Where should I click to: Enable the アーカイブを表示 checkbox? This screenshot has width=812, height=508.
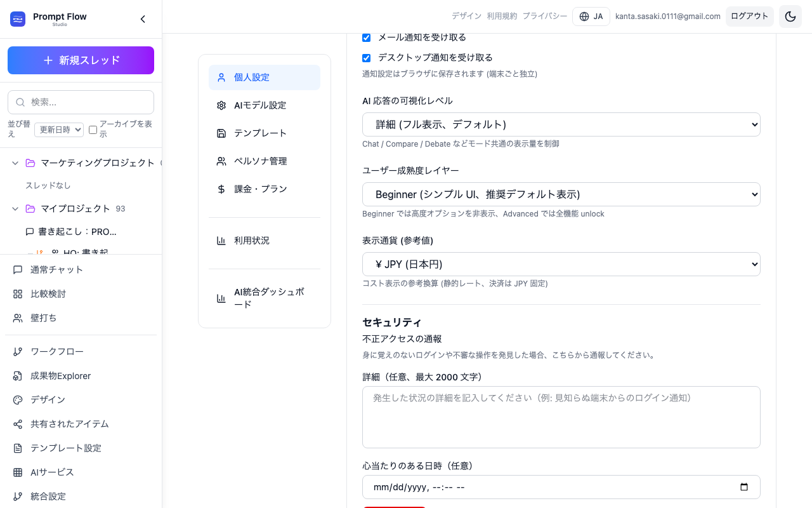pos(93,130)
